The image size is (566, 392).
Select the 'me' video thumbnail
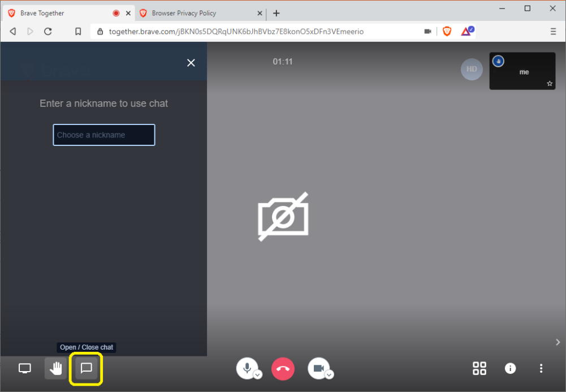[524, 72]
